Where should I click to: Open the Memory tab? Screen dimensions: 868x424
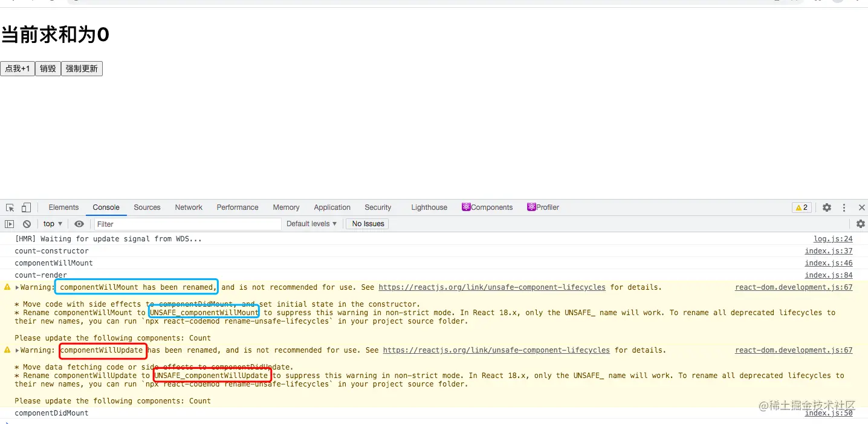286,207
